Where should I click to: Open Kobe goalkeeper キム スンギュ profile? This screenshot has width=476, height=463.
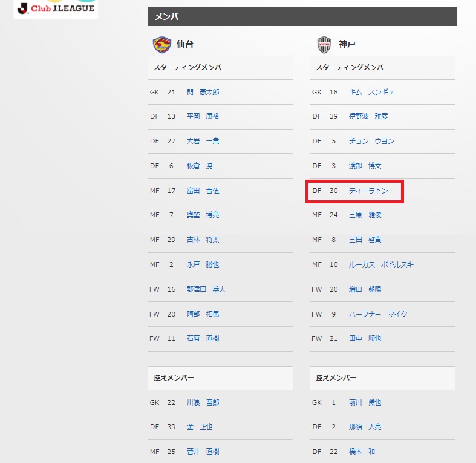point(371,92)
